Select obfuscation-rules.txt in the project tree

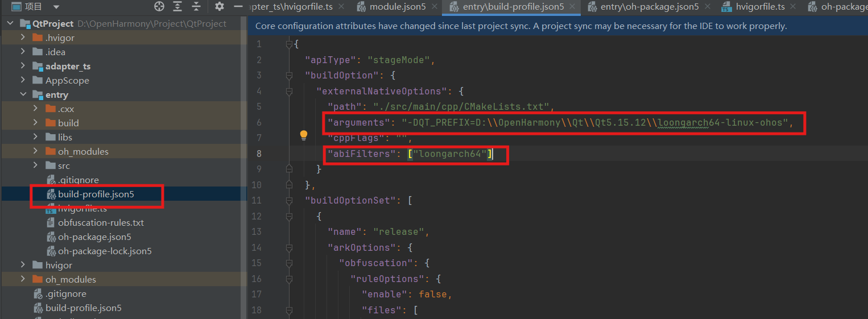click(101, 222)
